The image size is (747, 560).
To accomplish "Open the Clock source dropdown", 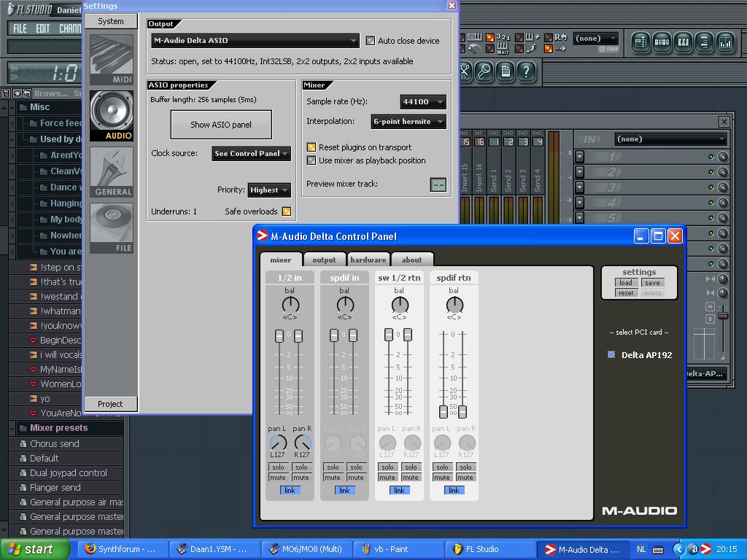I will tap(251, 153).
